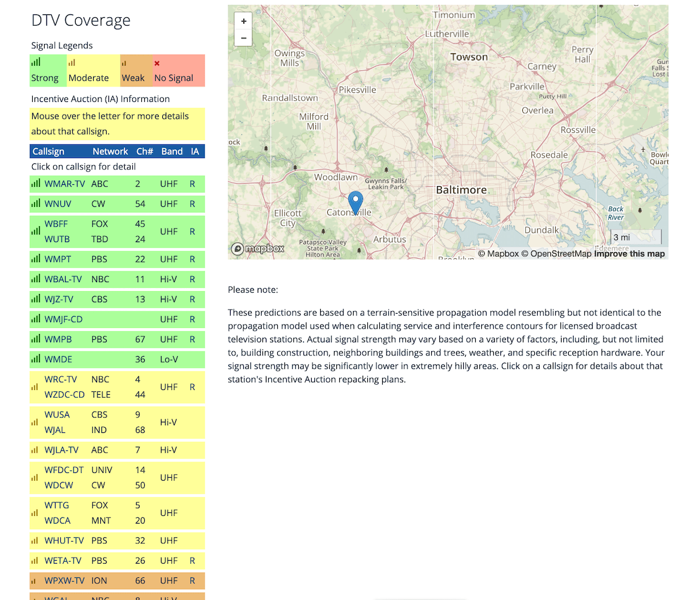The width and height of the screenshot is (700, 600).
Task: Click the signal icon beside WMJF-CD
Action: [x=36, y=318]
